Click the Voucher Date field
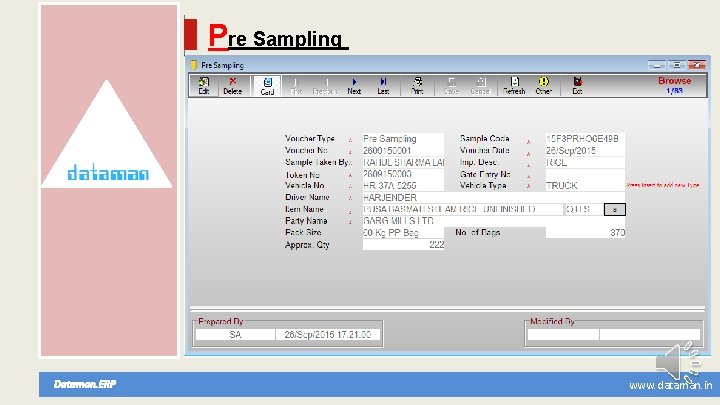This screenshot has width=720, height=405. point(585,151)
